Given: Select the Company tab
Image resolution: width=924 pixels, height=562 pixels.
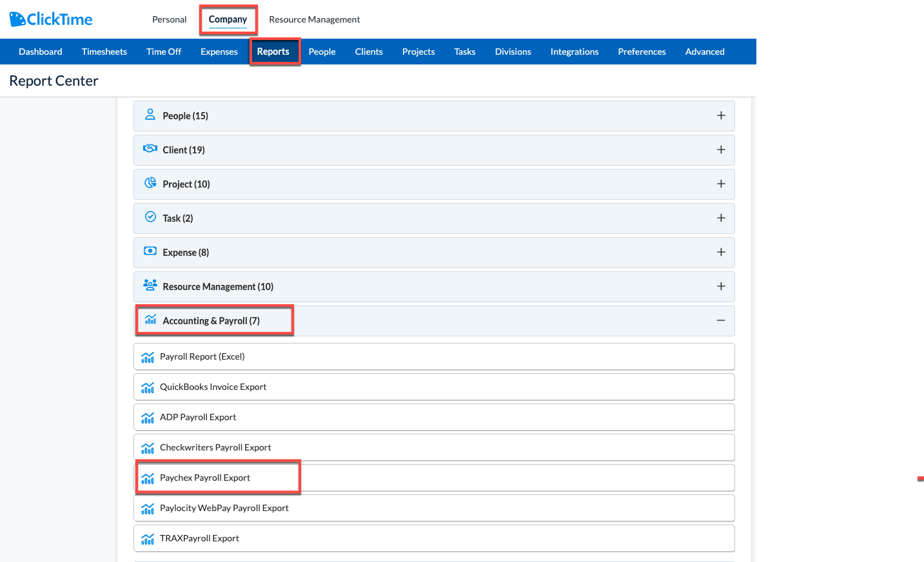Looking at the screenshot, I should tap(228, 19).
